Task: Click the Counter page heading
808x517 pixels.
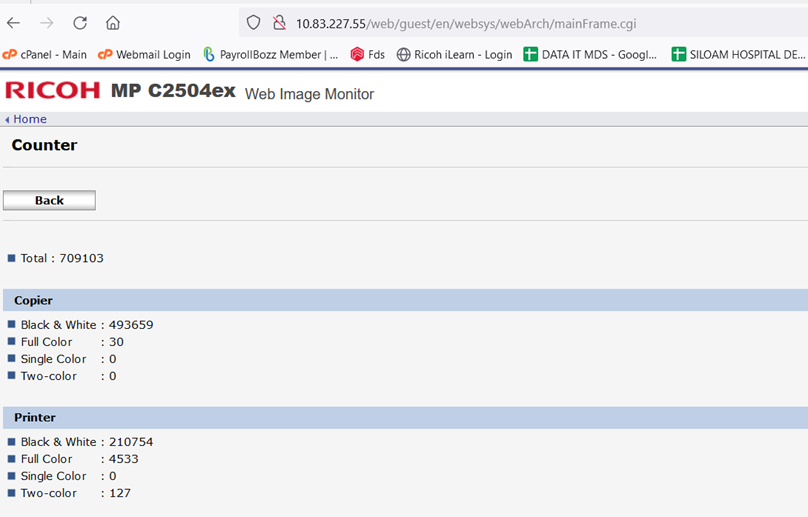Action: (44, 145)
